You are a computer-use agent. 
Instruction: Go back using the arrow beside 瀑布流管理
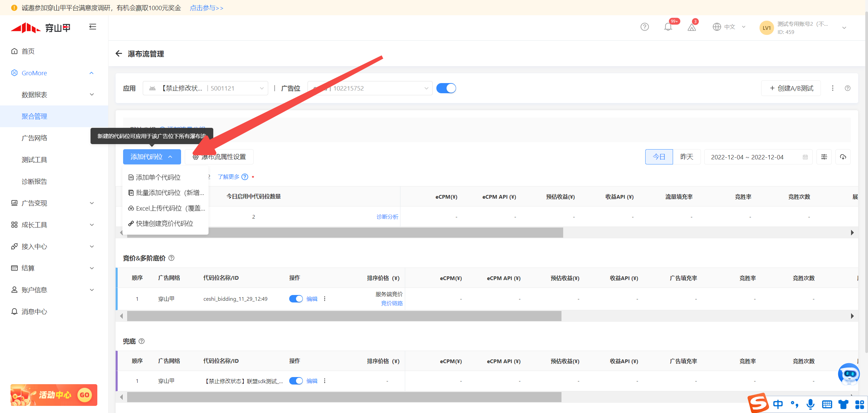(x=119, y=54)
